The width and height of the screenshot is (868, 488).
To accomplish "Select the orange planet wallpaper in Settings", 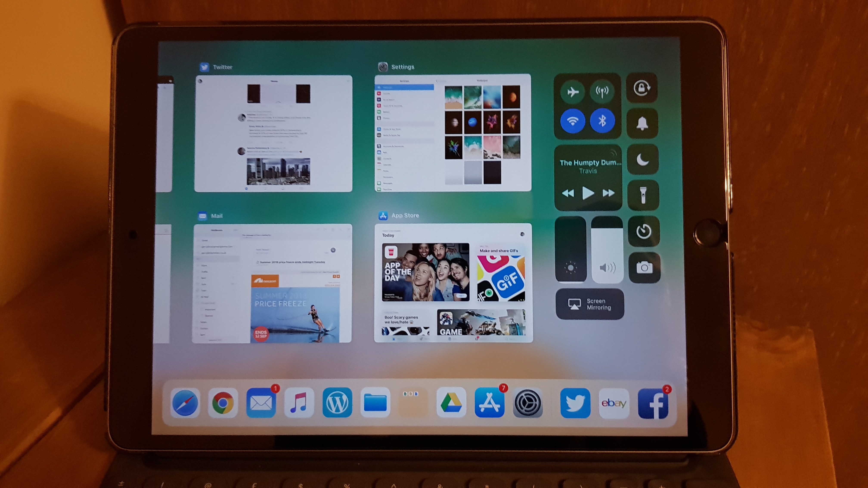I will [511, 97].
